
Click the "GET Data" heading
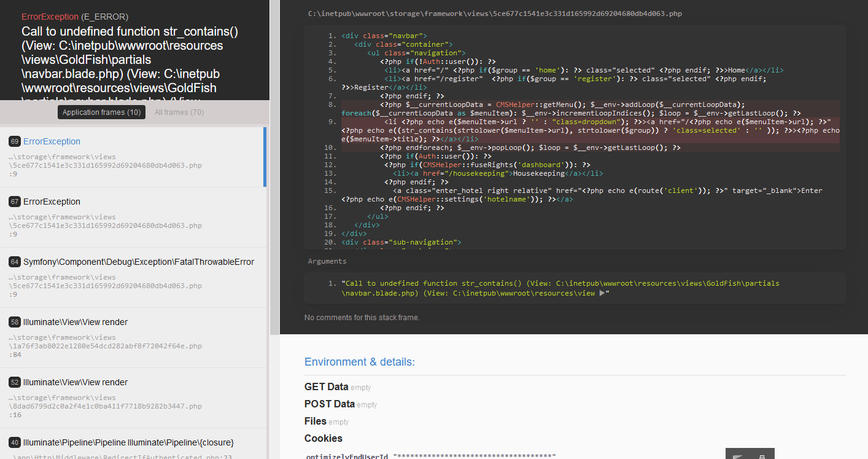click(327, 387)
